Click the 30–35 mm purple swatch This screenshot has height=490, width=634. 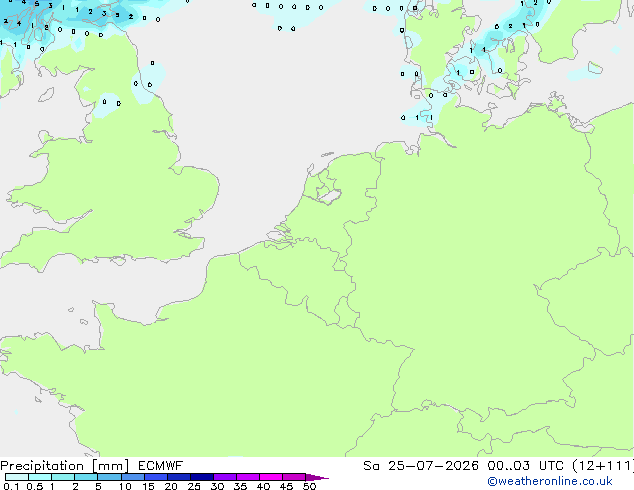point(224,477)
